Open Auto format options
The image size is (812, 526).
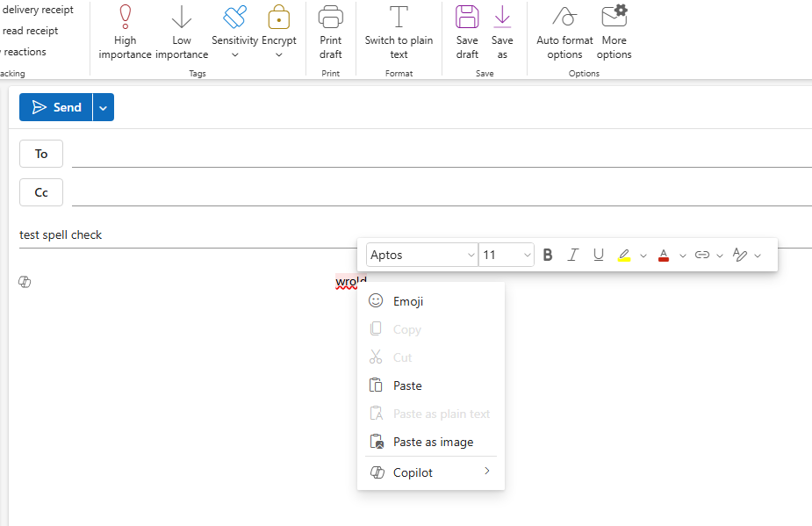tap(563, 31)
